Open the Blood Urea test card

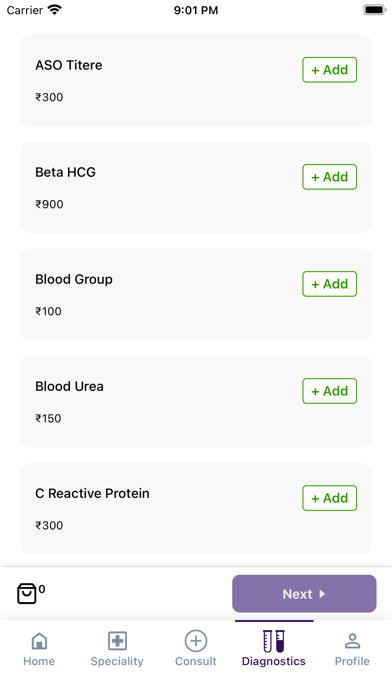[x=196, y=401]
